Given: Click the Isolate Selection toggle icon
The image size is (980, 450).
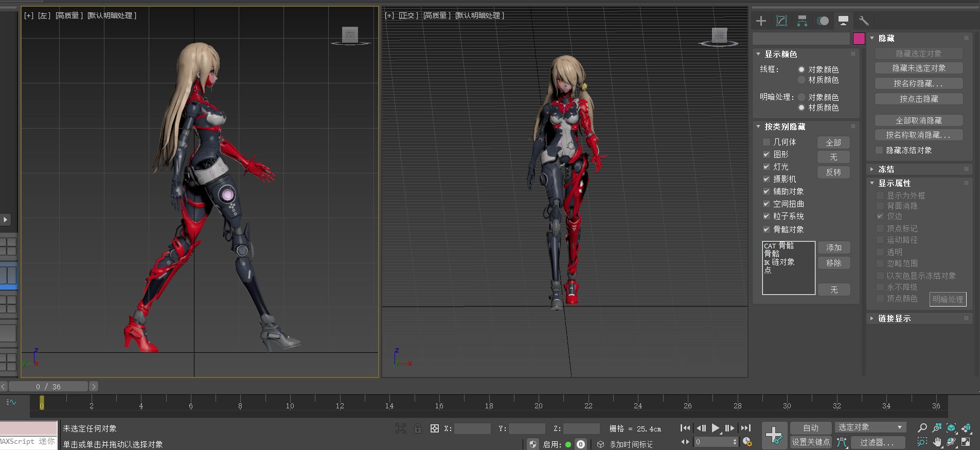Looking at the screenshot, I should [401, 428].
